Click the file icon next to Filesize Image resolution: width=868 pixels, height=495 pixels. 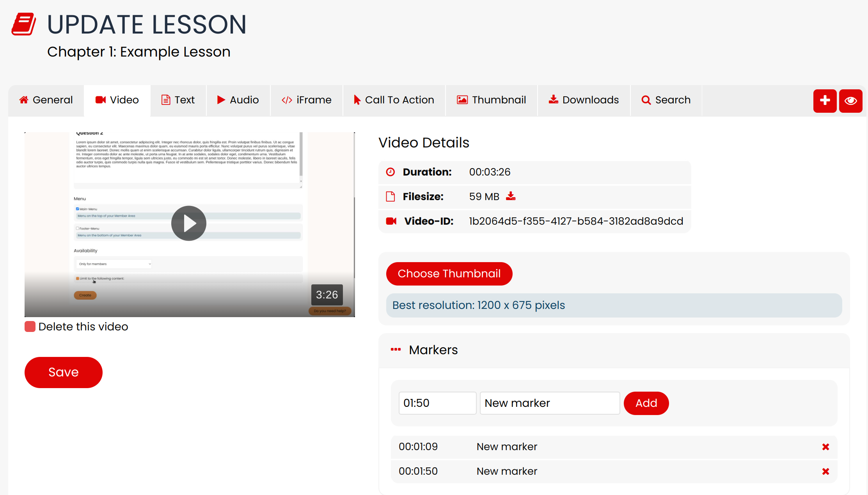click(x=391, y=196)
